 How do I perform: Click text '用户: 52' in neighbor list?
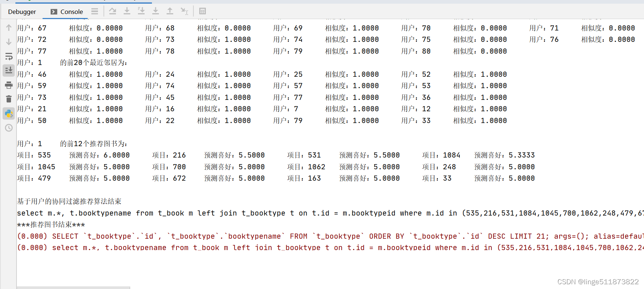[x=416, y=74]
